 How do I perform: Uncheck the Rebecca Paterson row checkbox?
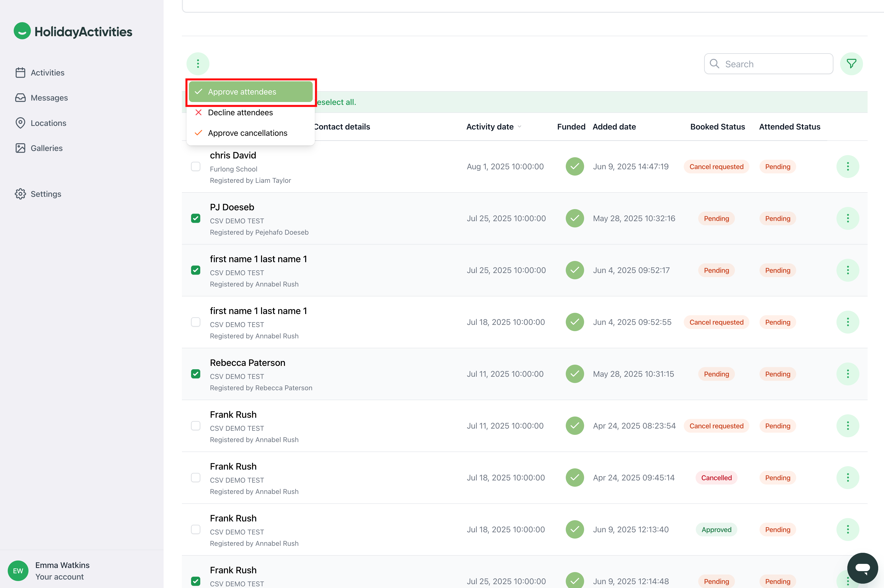pos(195,374)
